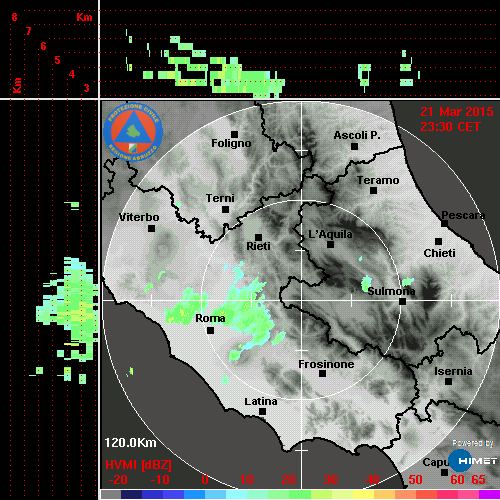Viewport: 500px width, 500px height.
Task: Click the Powered by text
Action: (473, 443)
